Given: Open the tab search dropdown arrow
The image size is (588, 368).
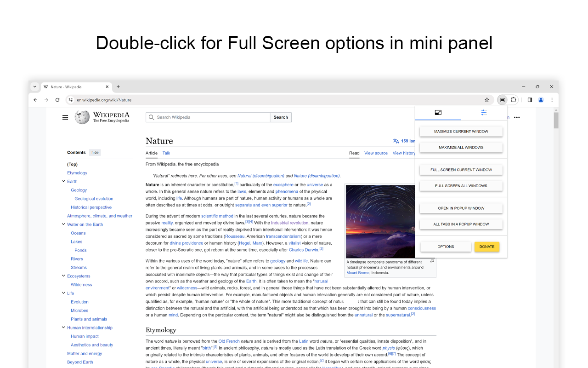Looking at the screenshot, I should click(x=34, y=86).
